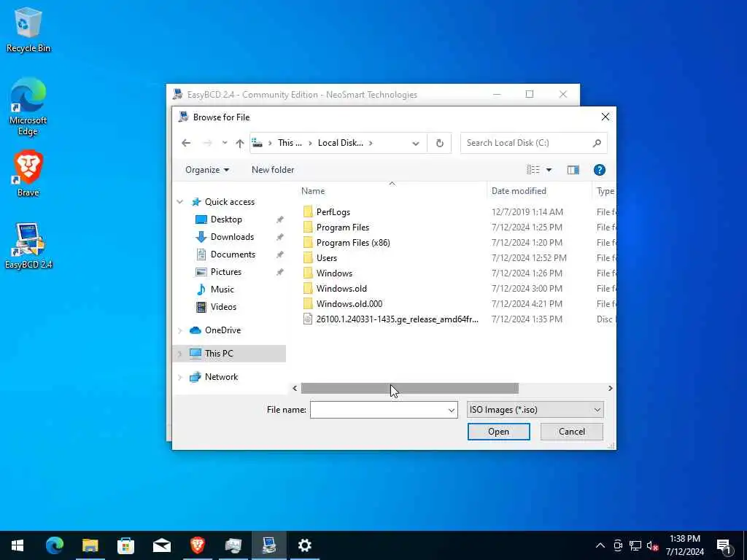This screenshot has height=560, width=747.
Task: Open view options dropdown arrow
Action: 549,170
